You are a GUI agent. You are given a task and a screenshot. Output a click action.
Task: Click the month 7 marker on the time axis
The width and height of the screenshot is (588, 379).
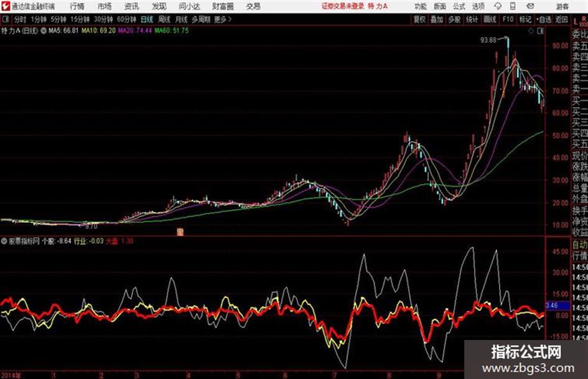335,375
